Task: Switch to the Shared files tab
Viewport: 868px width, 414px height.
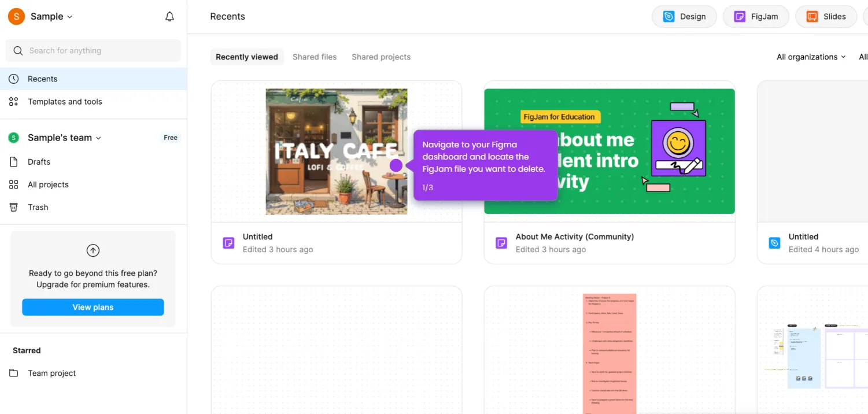Action: click(x=315, y=57)
